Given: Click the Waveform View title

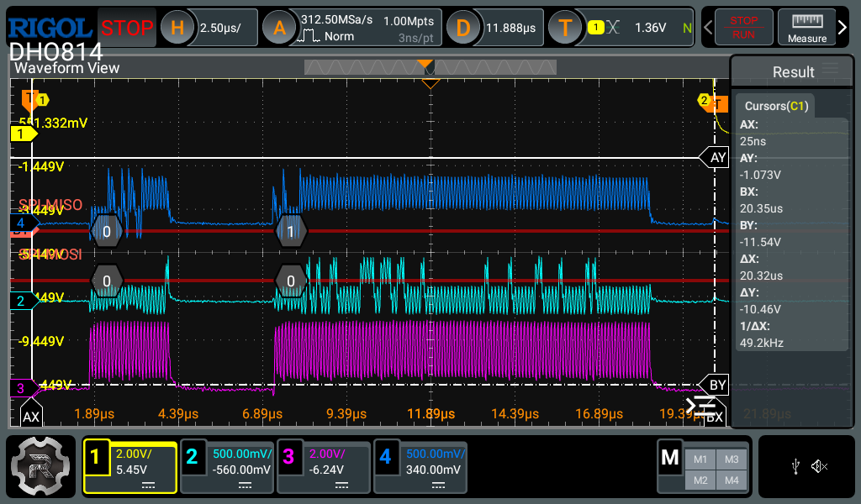Looking at the screenshot, I should click(x=66, y=68).
